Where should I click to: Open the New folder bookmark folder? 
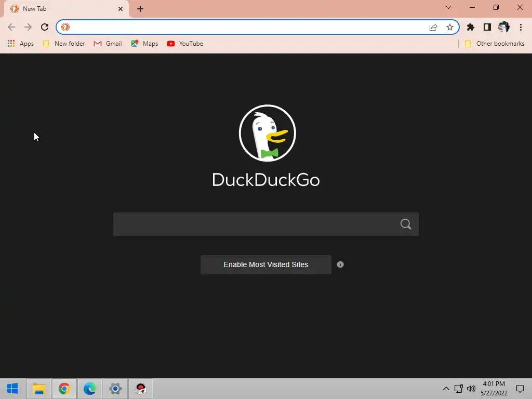pos(64,44)
